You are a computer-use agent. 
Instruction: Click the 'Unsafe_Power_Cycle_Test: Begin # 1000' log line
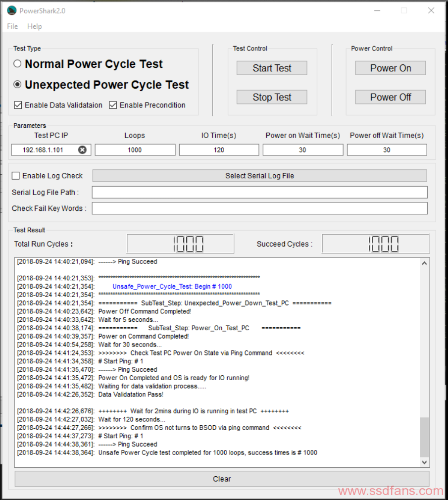point(172,286)
